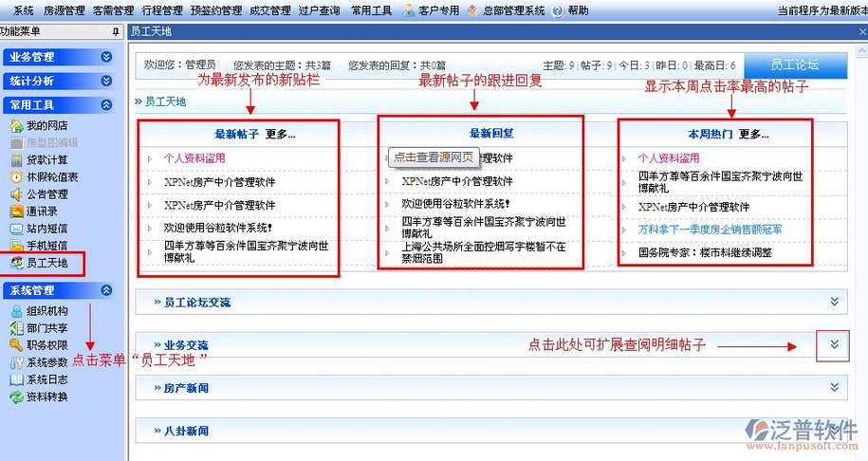Collapse the 业务管理 sidebar section
The width and height of the screenshot is (868, 461).
(106, 57)
